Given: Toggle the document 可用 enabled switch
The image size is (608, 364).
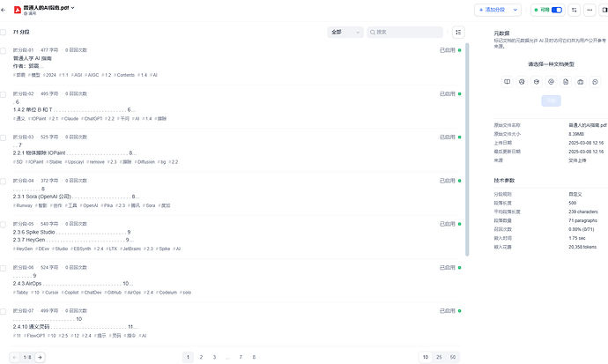Looking at the screenshot, I should click(556, 10).
